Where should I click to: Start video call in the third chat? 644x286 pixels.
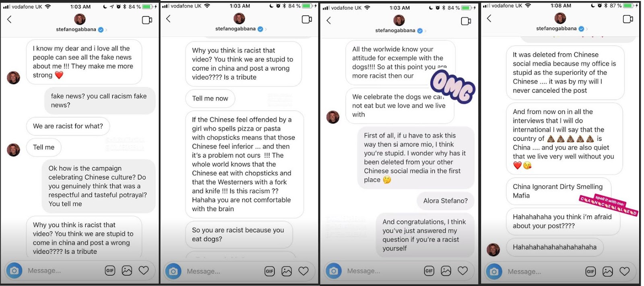pyautogui.click(x=466, y=21)
